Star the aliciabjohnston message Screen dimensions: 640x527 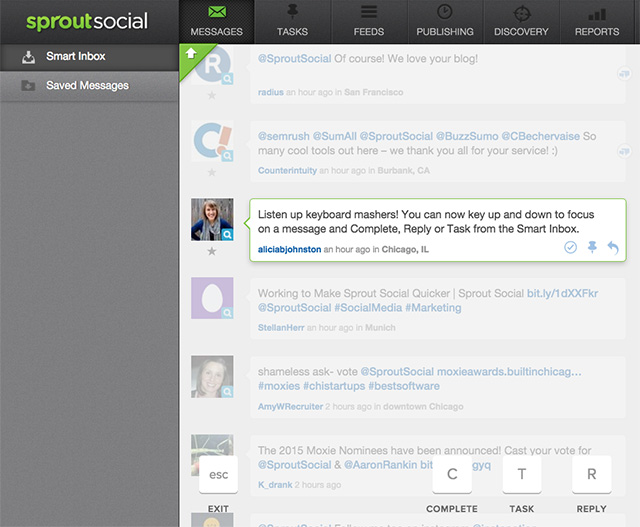(211, 251)
